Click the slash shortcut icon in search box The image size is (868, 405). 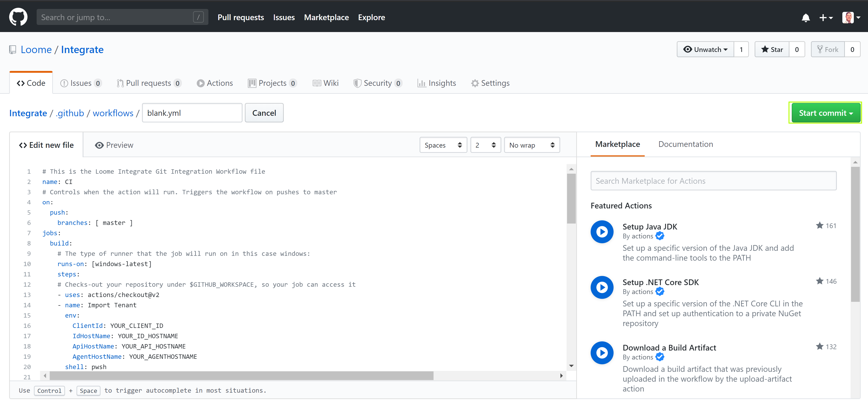198,17
